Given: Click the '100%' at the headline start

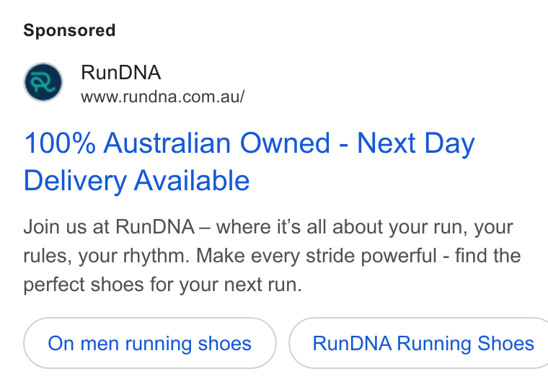Looking at the screenshot, I should click(59, 143).
